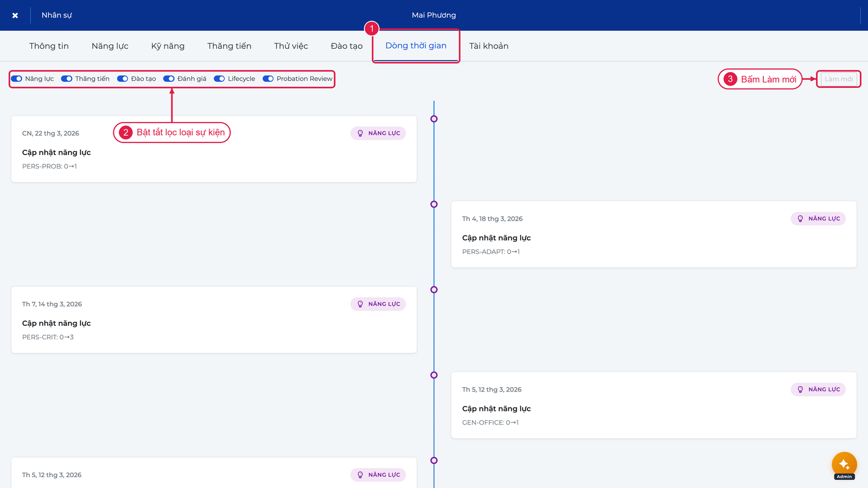The height and width of the screenshot is (488, 868).
Task: Open the Kỹ năng tab
Action: point(168,46)
